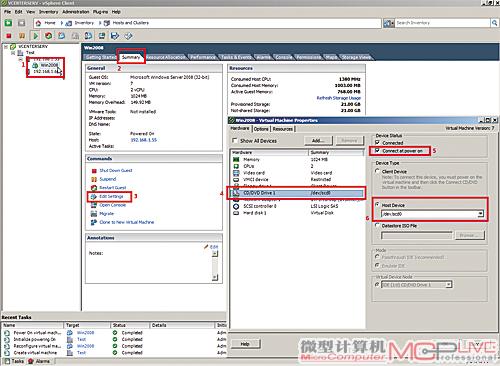Toggle the Show All Devices checkbox
This screenshot has height=366, width=500.
(235, 140)
